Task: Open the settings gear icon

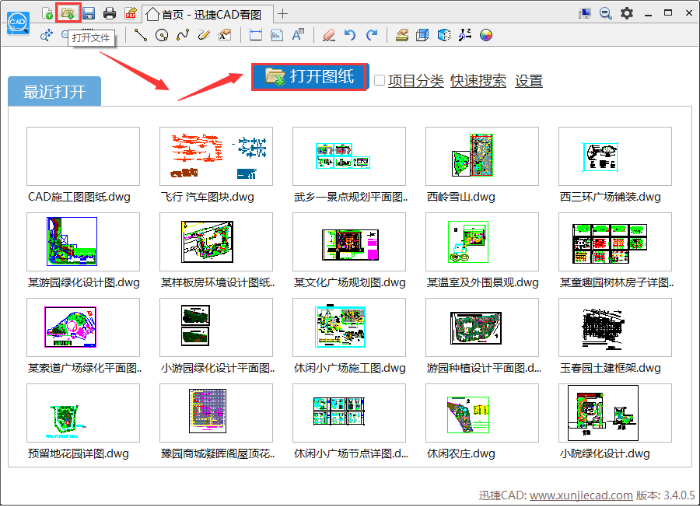Action: (627, 13)
